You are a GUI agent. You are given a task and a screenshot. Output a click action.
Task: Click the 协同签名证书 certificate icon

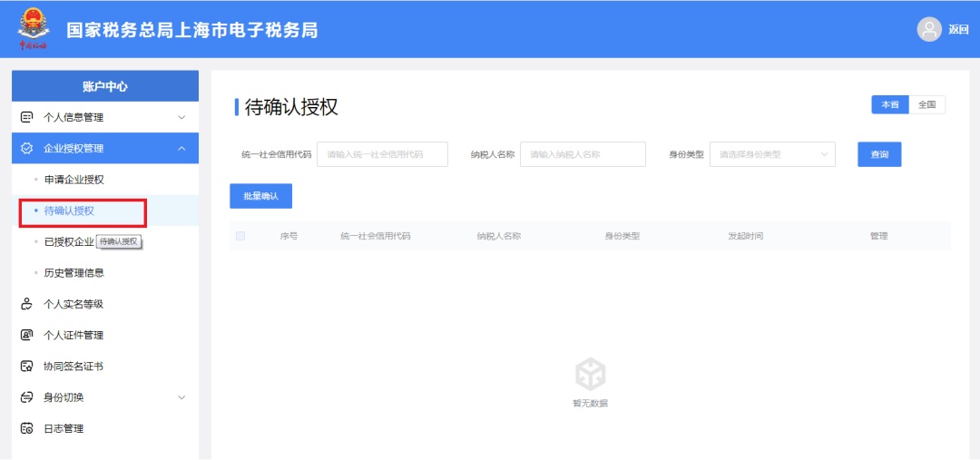27,367
